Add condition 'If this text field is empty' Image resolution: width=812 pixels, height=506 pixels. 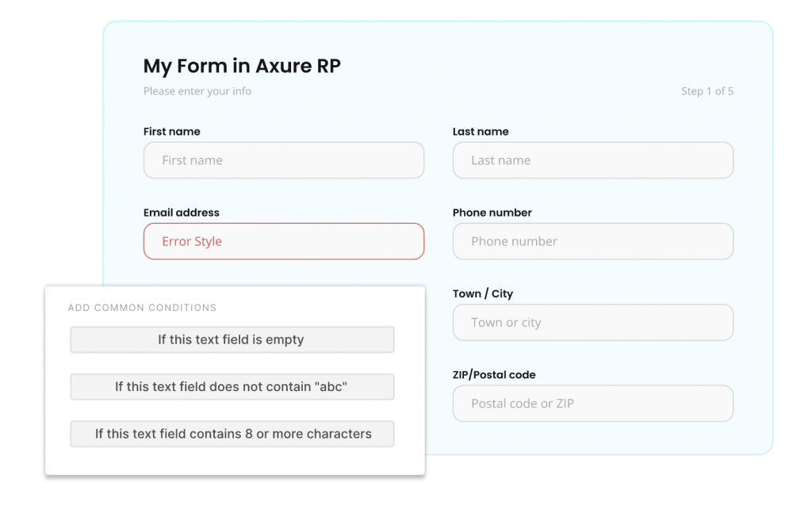click(232, 339)
